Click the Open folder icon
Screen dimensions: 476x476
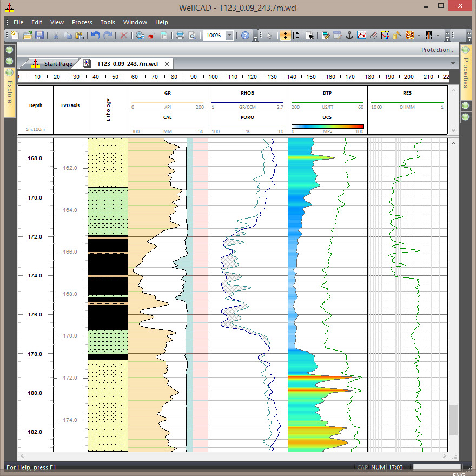[27, 36]
